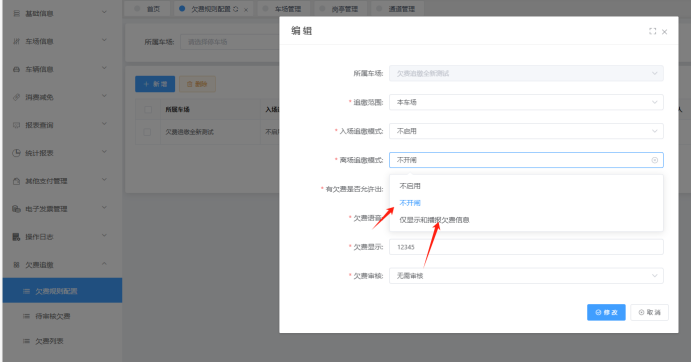Expand the 车场信息 menu chevron
The width and height of the screenshot is (692, 363).
point(104,40)
